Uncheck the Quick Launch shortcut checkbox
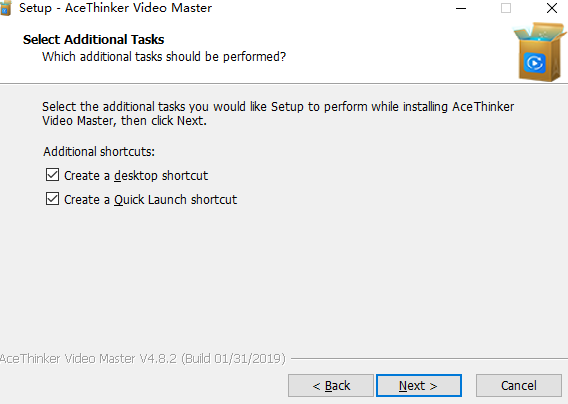568x404 pixels. point(53,199)
